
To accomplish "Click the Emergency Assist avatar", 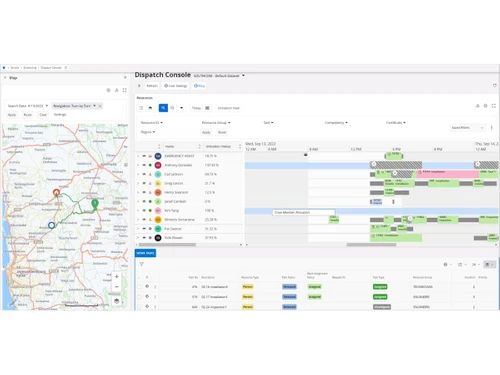I will pos(158,156).
